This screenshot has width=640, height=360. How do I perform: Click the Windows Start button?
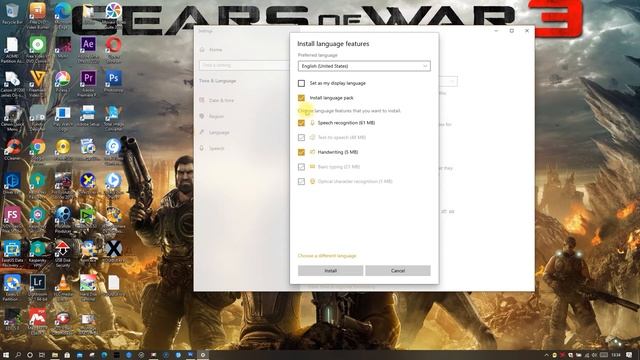pyautogui.click(x=6, y=355)
